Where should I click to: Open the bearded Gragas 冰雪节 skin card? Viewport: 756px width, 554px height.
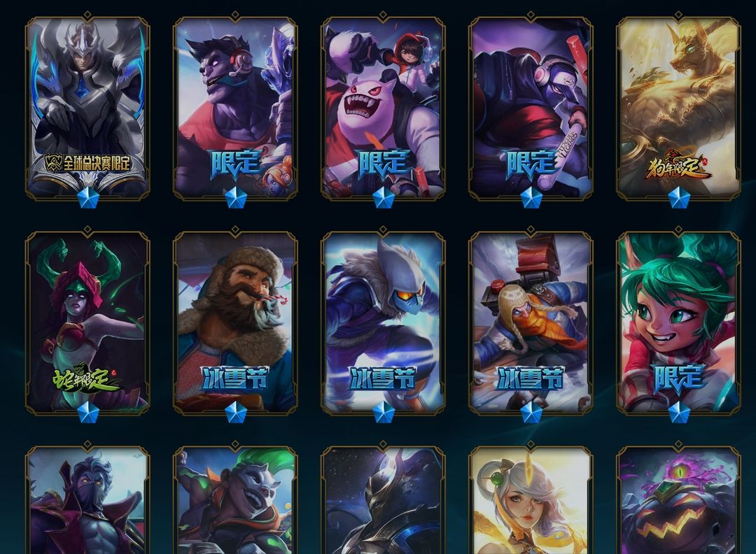click(235, 323)
